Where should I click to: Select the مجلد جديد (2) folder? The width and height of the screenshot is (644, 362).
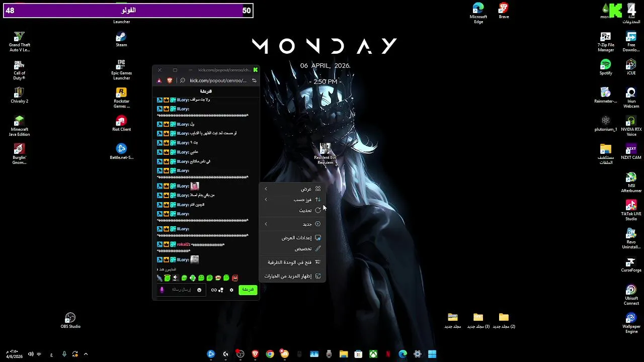point(504,321)
